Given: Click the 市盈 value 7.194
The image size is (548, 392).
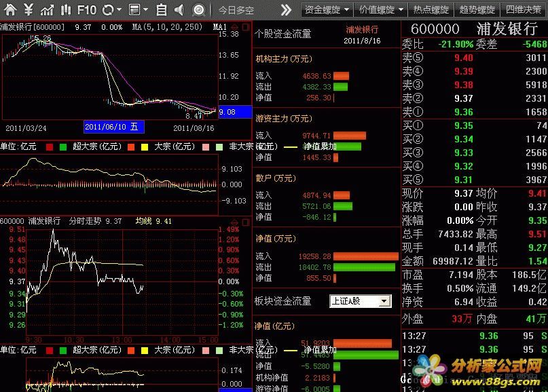Looking at the screenshot, I should point(461,275).
